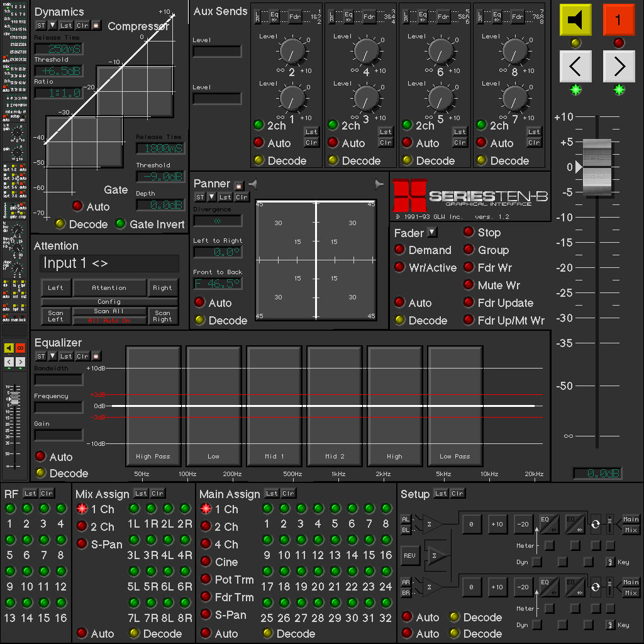The width and height of the screenshot is (644, 644).
Task: Click the Gate Depth value field
Action: pyautogui.click(x=160, y=205)
